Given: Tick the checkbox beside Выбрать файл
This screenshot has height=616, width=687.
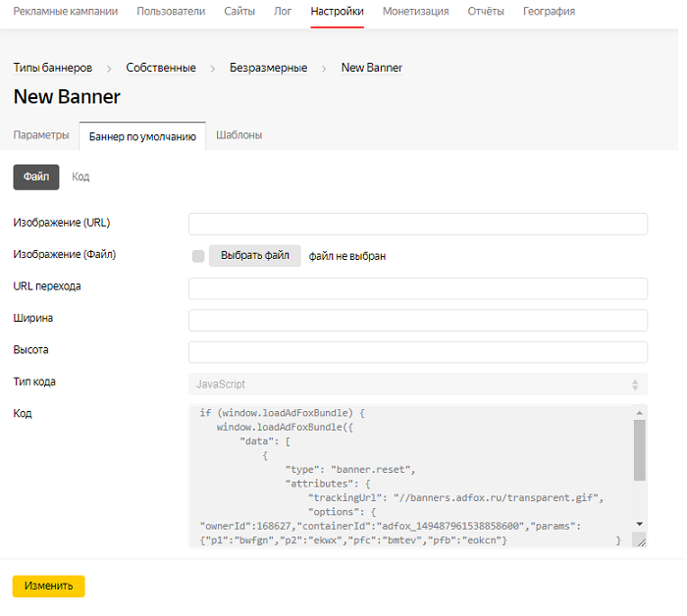Looking at the screenshot, I should (x=198, y=256).
